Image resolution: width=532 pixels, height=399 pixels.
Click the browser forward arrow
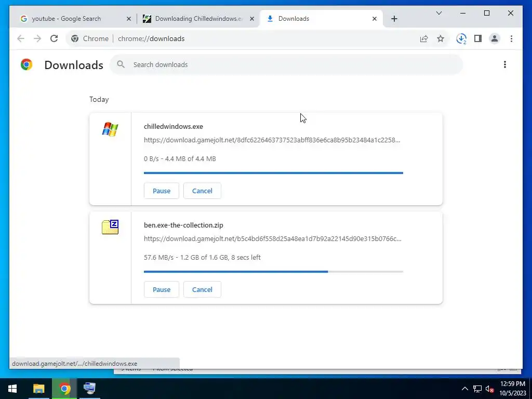click(37, 38)
